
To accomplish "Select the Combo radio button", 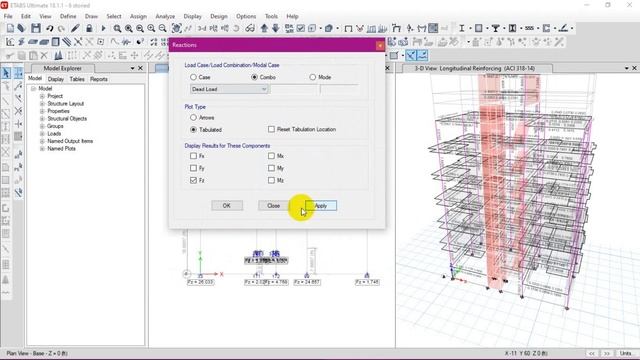I will point(254,77).
